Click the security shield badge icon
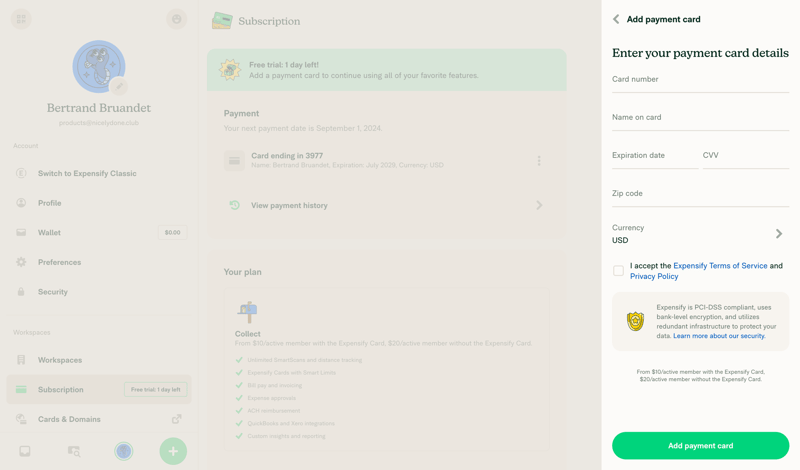Viewport: 800px width, 470px height. [x=635, y=321]
